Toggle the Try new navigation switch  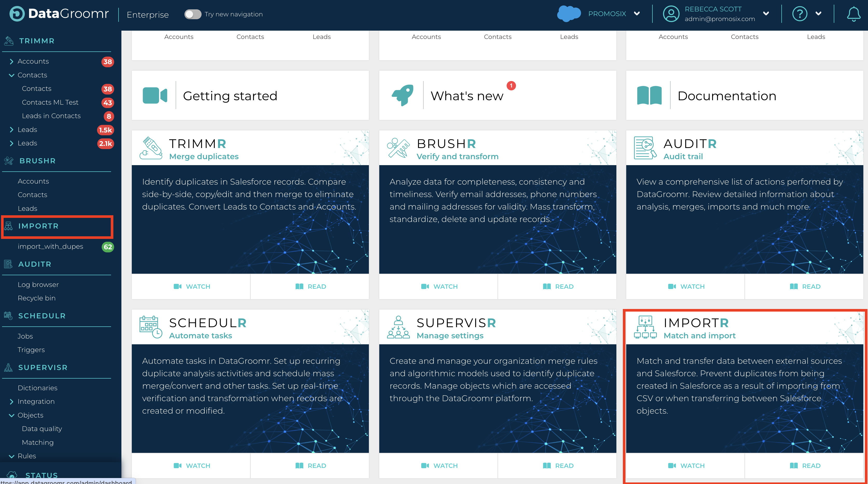(192, 14)
